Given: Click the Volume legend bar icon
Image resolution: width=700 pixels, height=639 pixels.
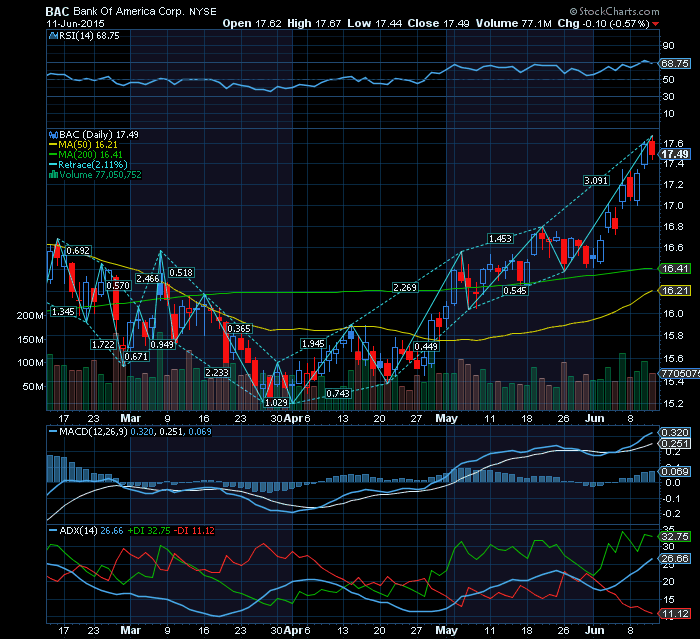Looking at the screenshot, I should (53, 175).
